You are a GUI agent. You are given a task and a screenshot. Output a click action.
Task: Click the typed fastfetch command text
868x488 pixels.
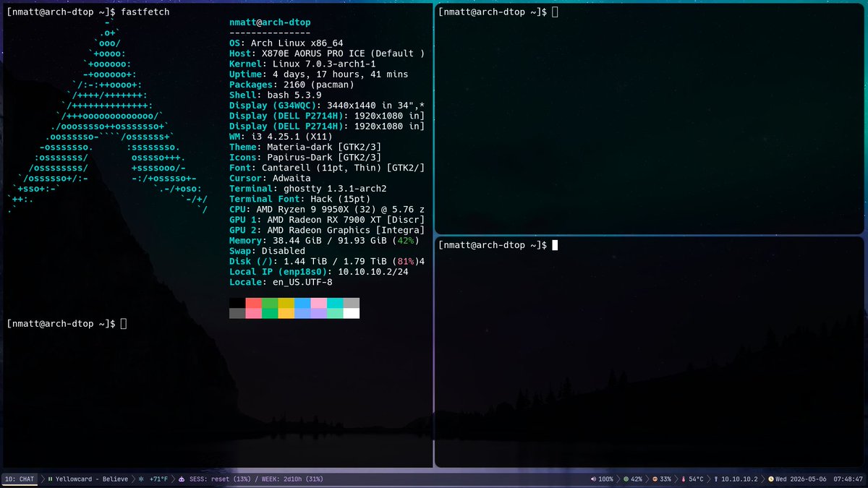145,12
